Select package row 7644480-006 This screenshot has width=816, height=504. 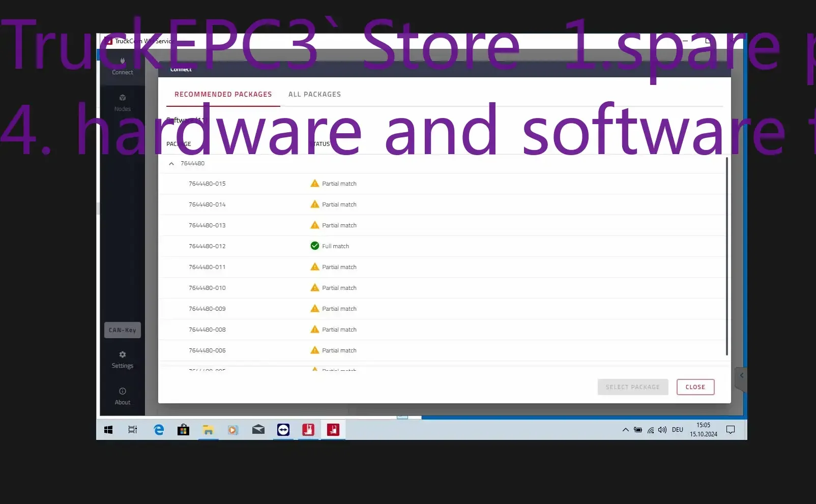tap(442, 350)
